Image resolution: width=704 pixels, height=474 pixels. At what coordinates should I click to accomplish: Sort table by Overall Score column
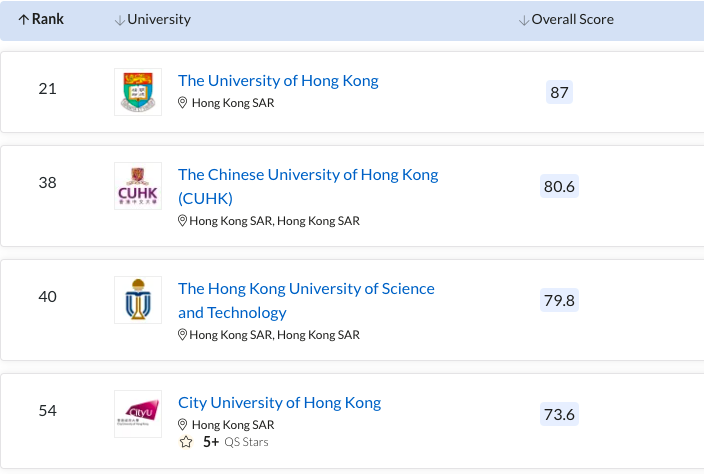coord(566,20)
